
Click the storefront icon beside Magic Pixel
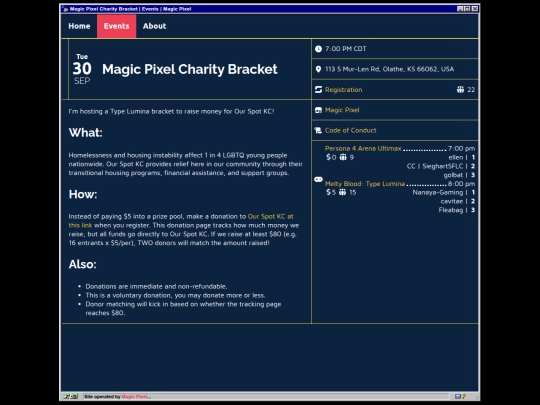coord(318,110)
